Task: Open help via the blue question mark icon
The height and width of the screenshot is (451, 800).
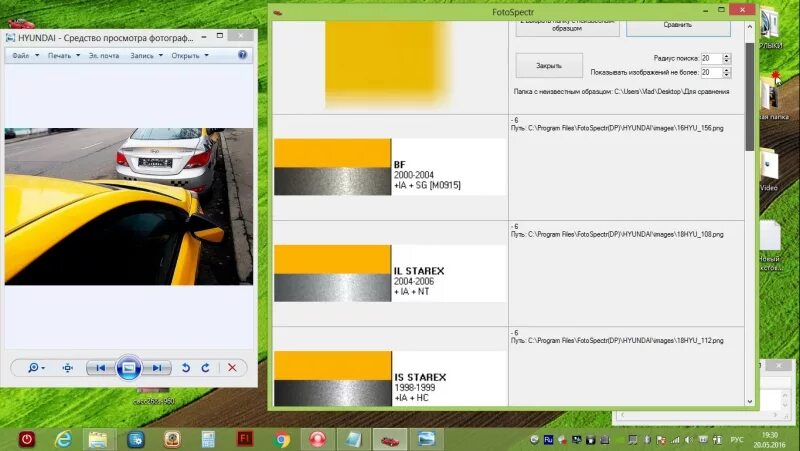Action: pos(242,55)
